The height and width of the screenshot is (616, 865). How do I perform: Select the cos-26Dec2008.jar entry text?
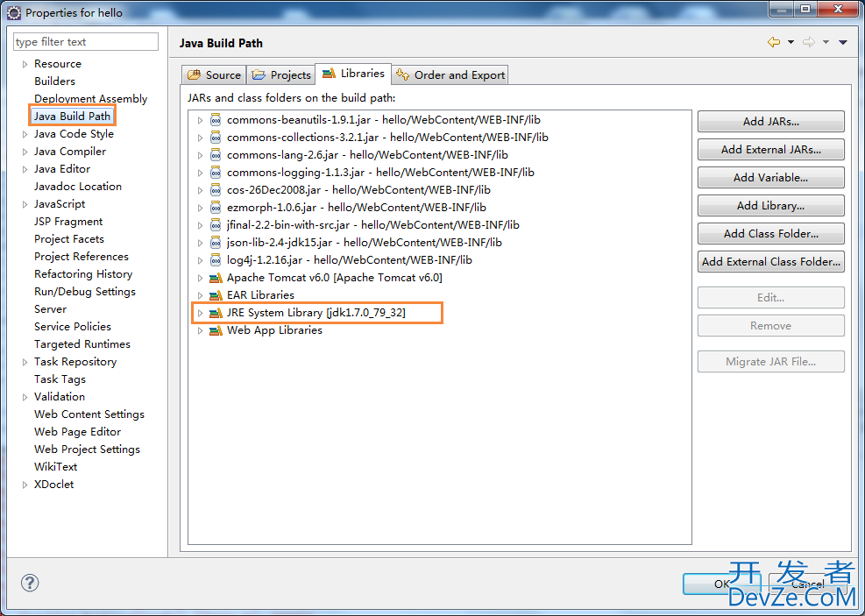pos(358,190)
